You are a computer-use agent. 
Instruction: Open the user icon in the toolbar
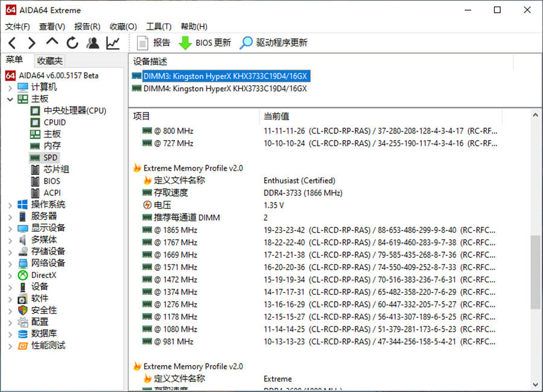(x=93, y=43)
